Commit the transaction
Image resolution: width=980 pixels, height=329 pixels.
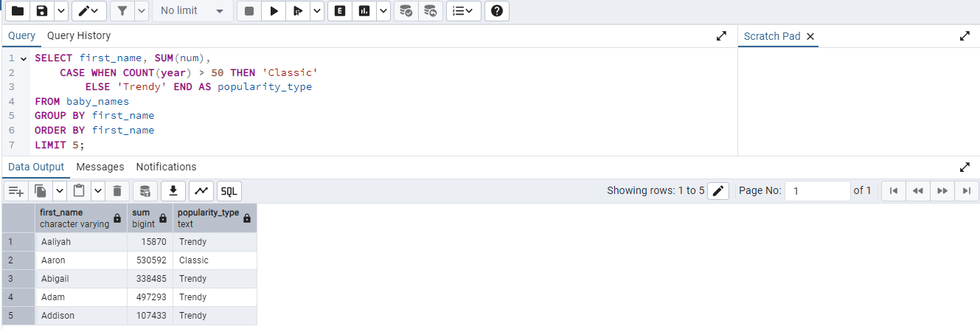(x=406, y=11)
